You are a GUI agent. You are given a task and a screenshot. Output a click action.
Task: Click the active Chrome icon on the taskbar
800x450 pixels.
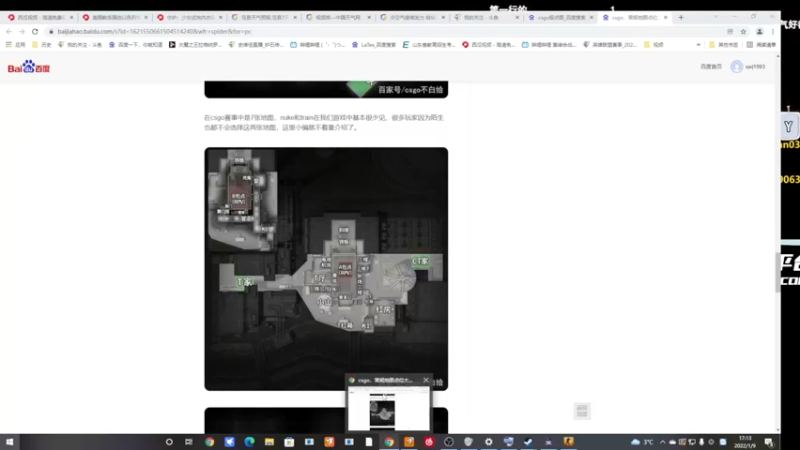coord(389,442)
